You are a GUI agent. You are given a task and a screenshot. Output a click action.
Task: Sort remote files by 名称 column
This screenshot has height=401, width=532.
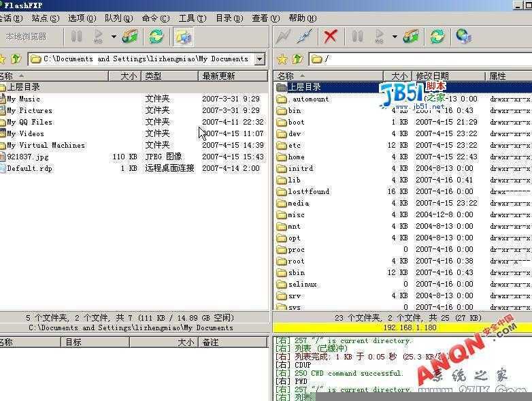(x=329, y=76)
